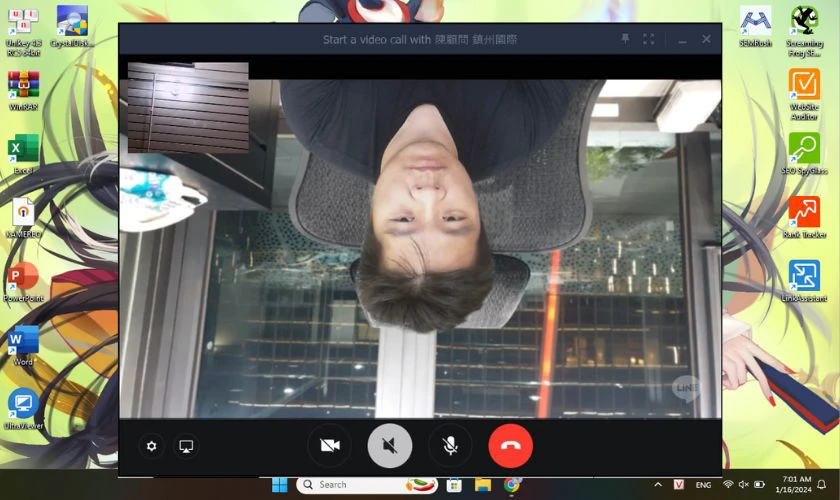The image size is (840, 500).
Task: Switch the ENG language indicator
Action: pos(703,485)
